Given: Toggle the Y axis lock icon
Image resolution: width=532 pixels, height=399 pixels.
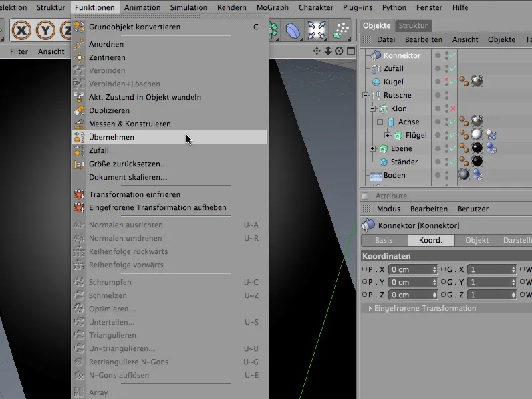Looking at the screenshot, I should (45, 30).
